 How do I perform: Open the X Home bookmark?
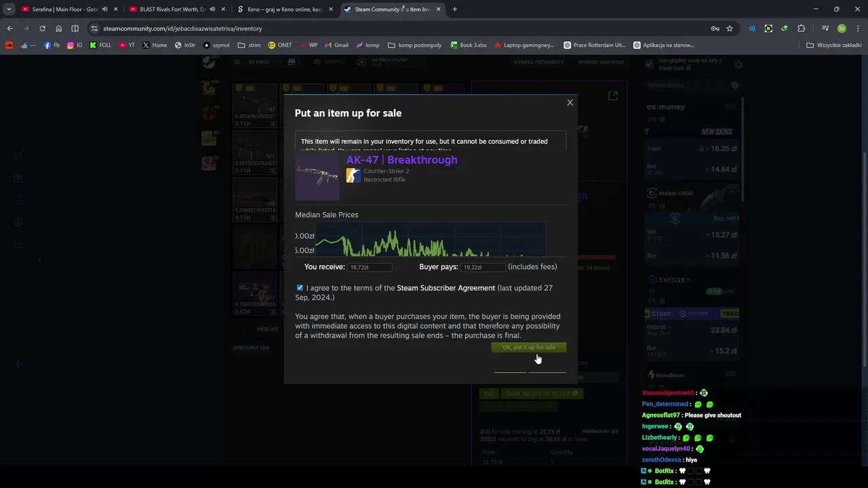point(155,45)
